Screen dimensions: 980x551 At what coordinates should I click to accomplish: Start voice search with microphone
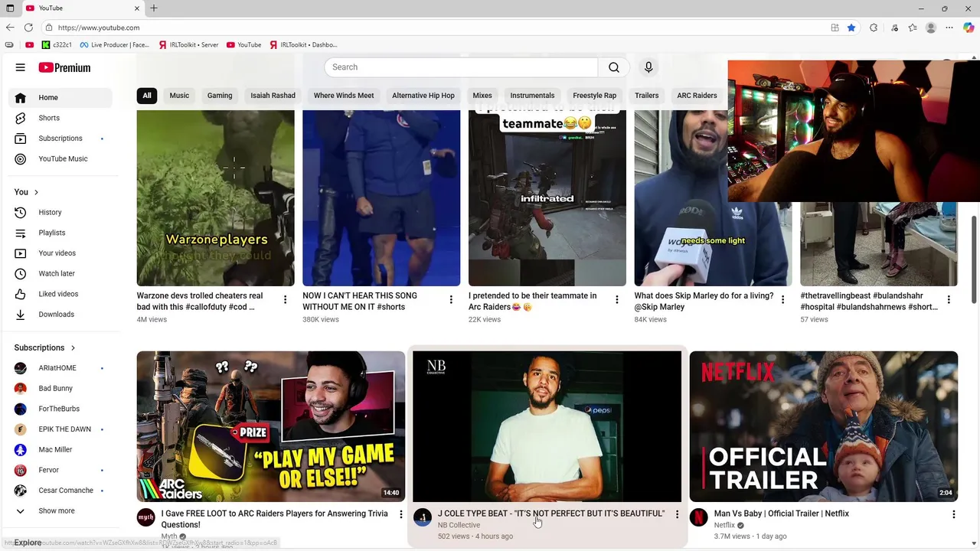(648, 67)
